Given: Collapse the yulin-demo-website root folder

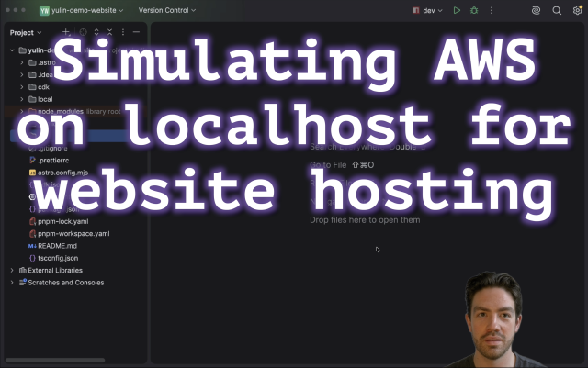Looking at the screenshot, I should tap(12, 50).
